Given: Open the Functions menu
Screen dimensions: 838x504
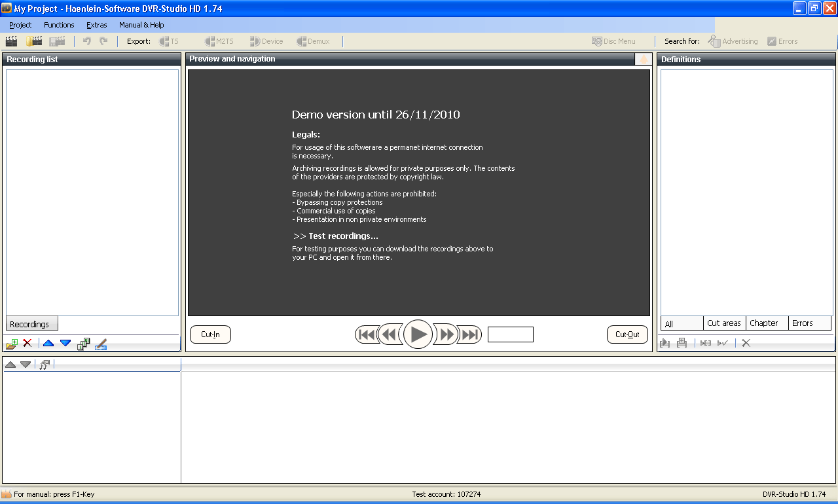Looking at the screenshot, I should tap(58, 25).
